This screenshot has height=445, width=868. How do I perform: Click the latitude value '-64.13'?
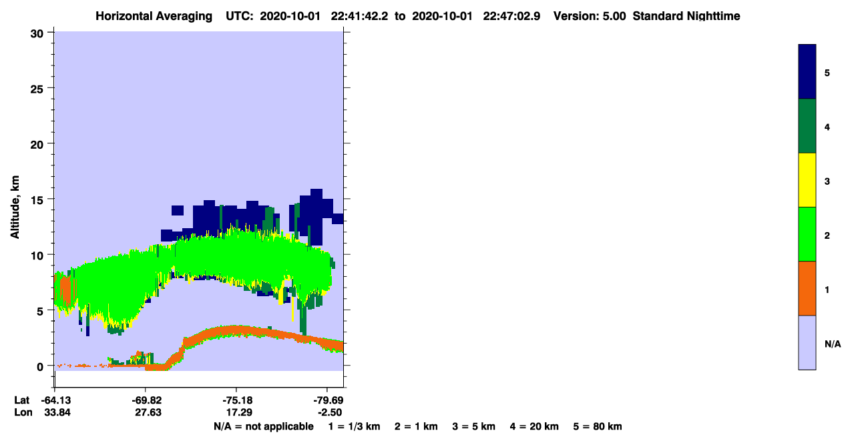click(x=55, y=400)
